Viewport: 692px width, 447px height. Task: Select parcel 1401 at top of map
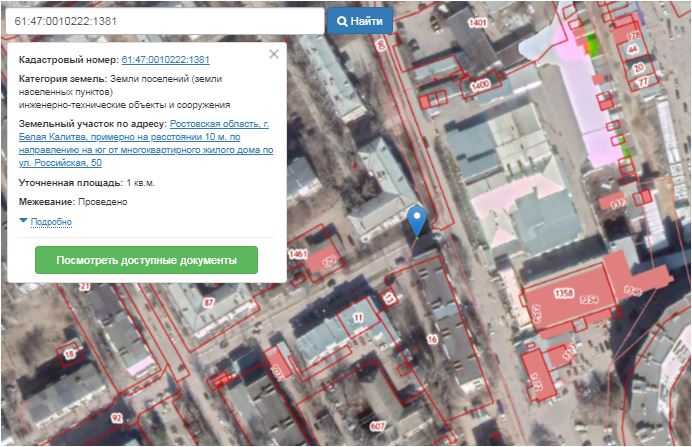coord(477,22)
